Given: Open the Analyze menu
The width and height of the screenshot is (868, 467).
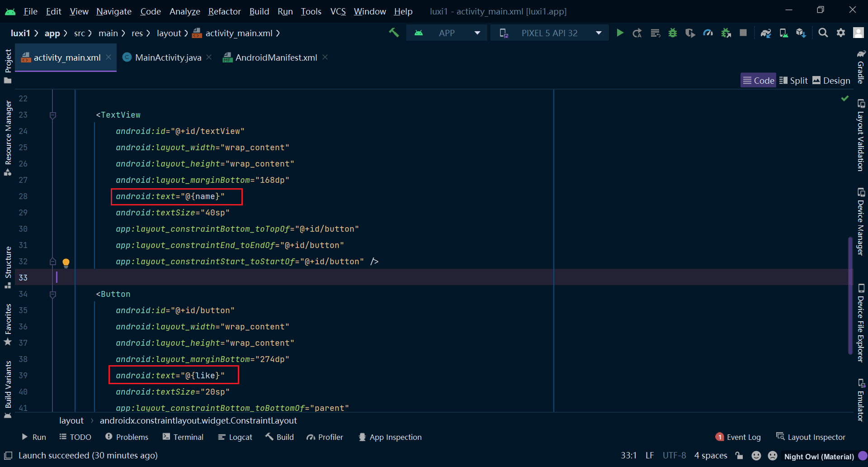Looking at the screenshot, I should click(184, 11).
